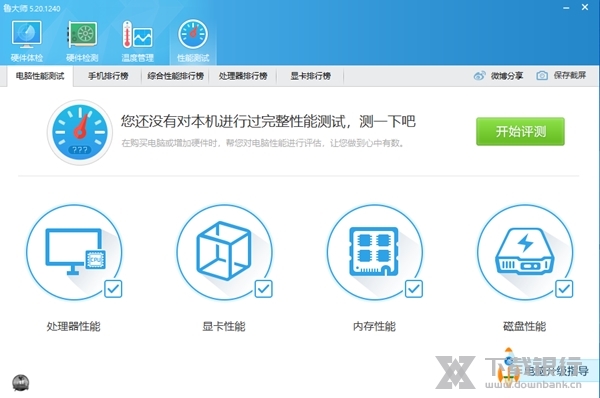
Task: Uncheck the 内存性能 test checkbox
Action: pos(414,289)
